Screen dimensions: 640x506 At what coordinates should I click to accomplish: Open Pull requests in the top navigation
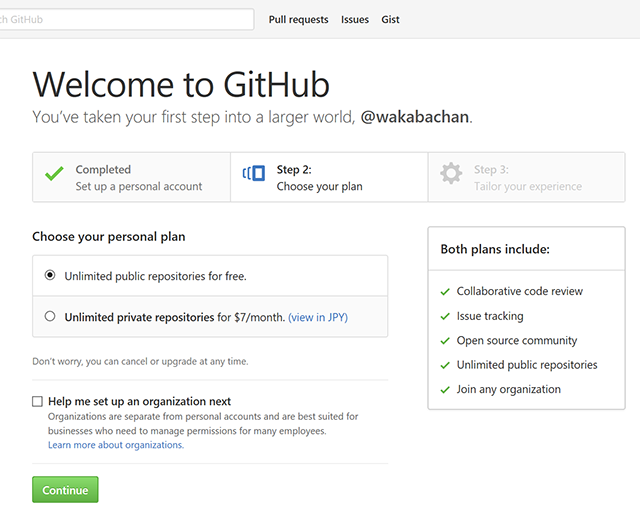pyautogui.click(x=298, y=20)
